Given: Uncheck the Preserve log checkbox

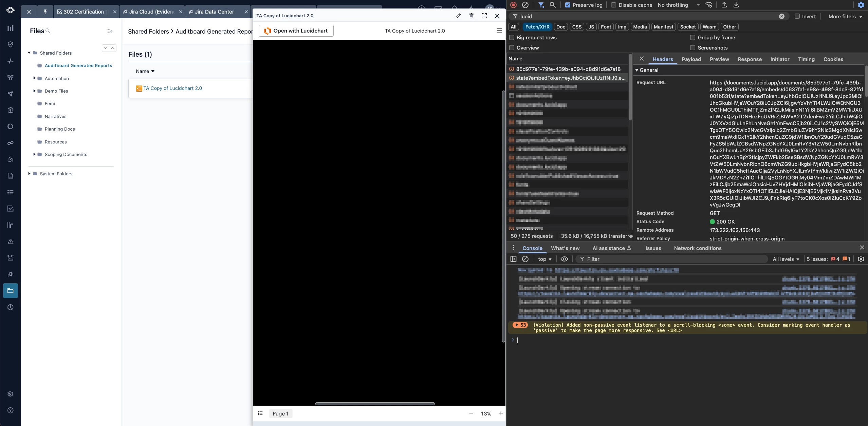Looking at the screenshot, I should [x=568, y=5].
